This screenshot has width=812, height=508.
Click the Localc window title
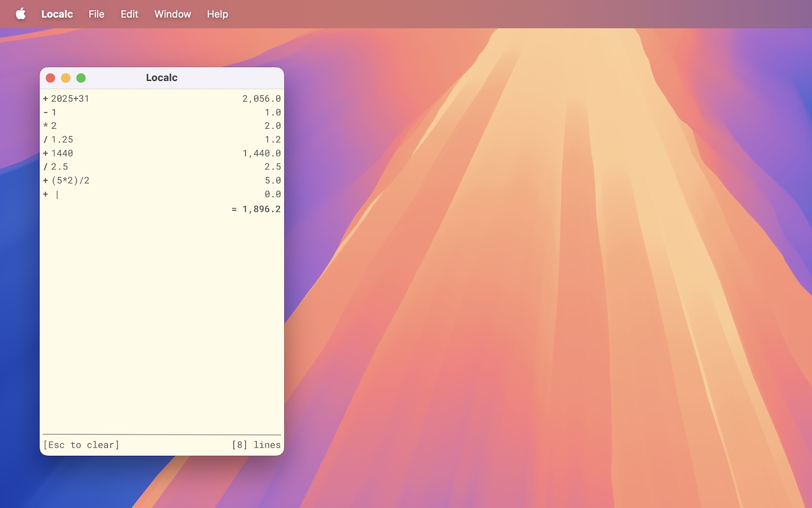pyautogui.click(x=161, y=77)
